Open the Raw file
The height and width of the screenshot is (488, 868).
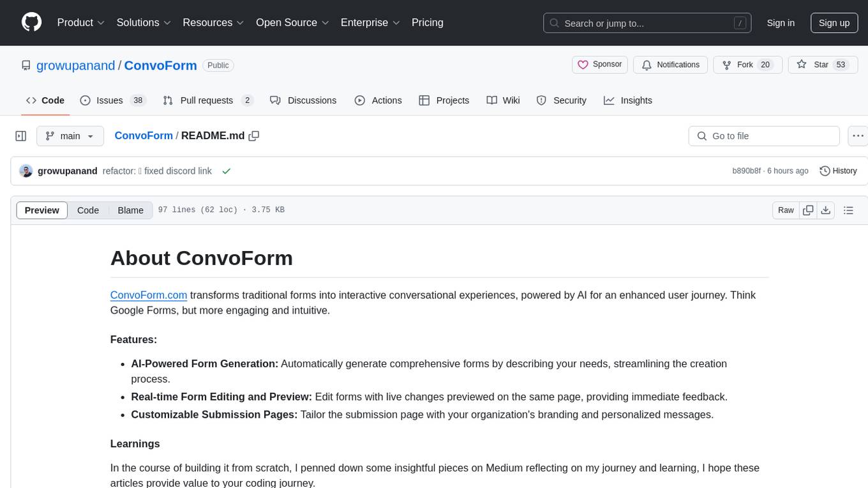786,210
